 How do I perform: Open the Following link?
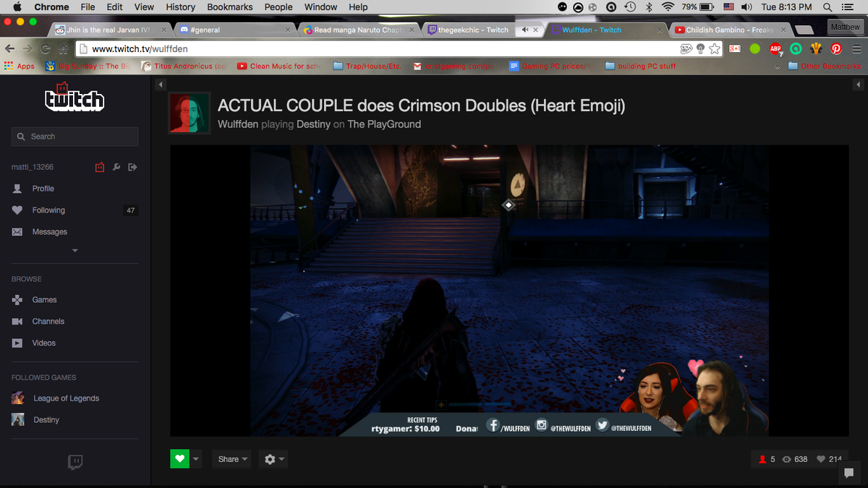(x=48, y=210)
